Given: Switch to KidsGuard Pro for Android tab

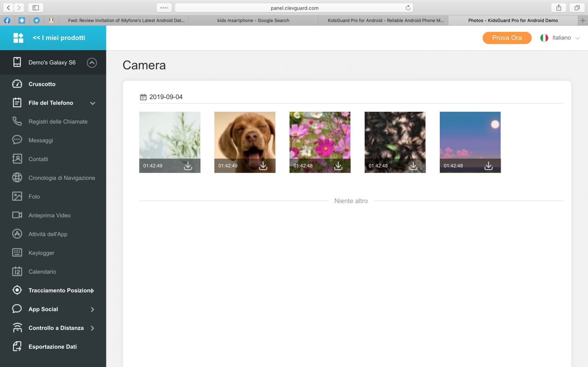Looking at the screenshot, I should click(385, 20).
